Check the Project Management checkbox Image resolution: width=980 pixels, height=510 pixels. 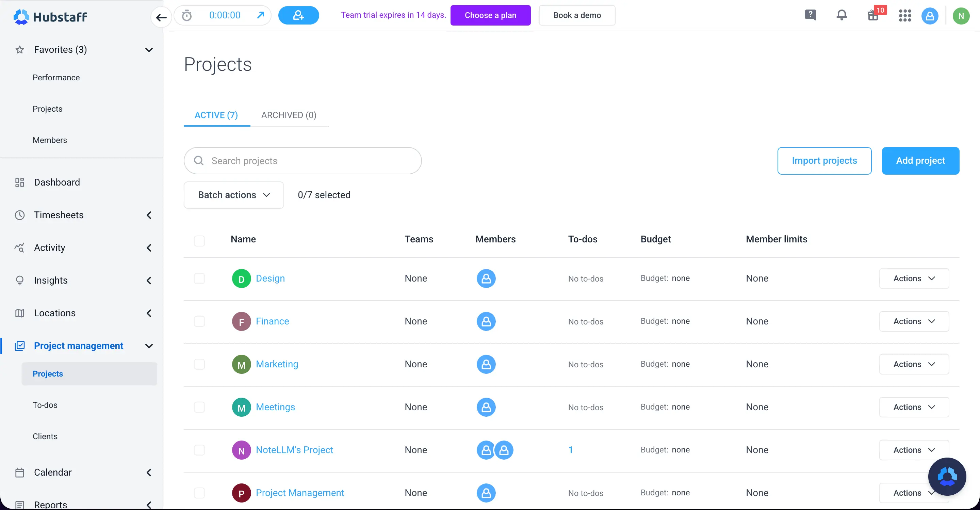[x=199, y=493]
